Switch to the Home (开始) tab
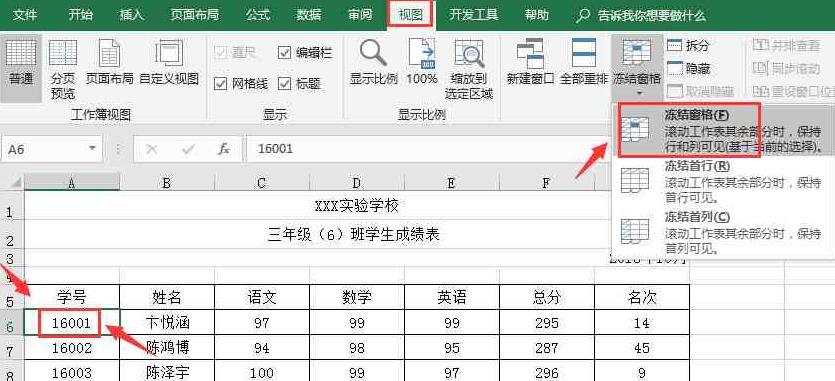Image resolution: width=835 pixels, height=381 pixels. 80,15
